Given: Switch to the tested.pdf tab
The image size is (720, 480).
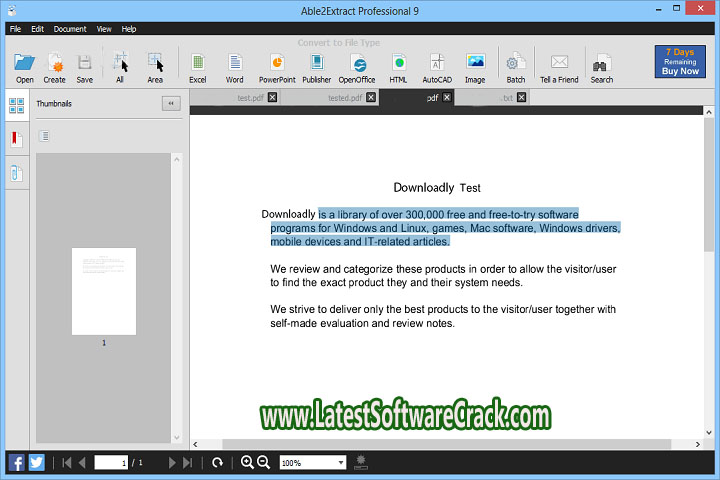Looking at the screenshot, I should coord(346,98).
